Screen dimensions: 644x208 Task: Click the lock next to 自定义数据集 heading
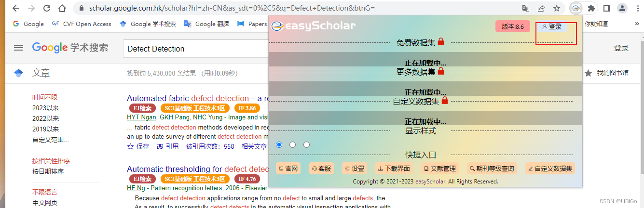tap(445, 101)
